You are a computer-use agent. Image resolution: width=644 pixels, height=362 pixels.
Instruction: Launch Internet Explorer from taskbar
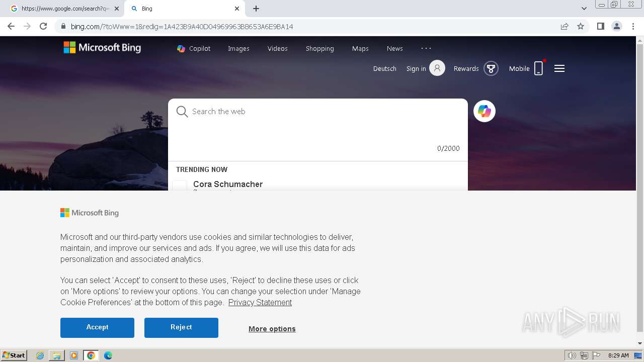pos(40,355)
